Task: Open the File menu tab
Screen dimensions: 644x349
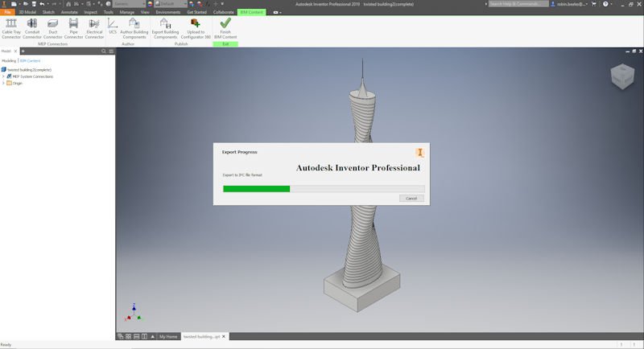Action: coord(7,12)
